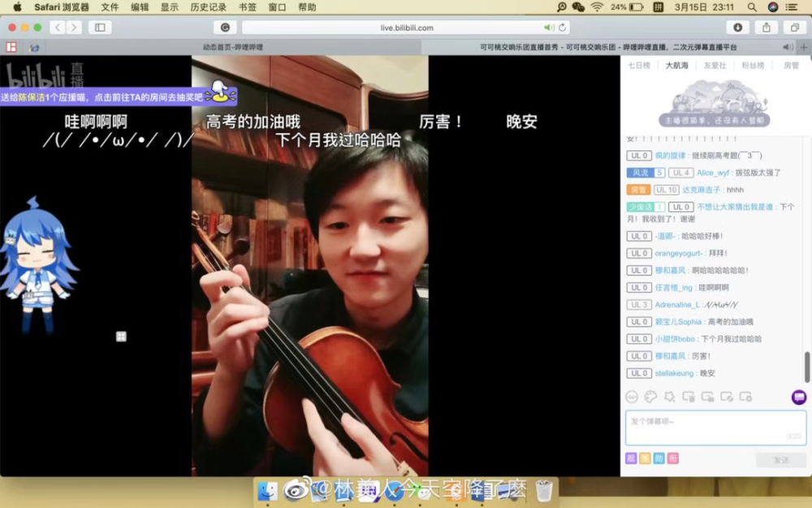Click the star effects icon in chat toolbar
Viewport: 812px width, 508px height.
pyautogui.click(x=669, y=397)
